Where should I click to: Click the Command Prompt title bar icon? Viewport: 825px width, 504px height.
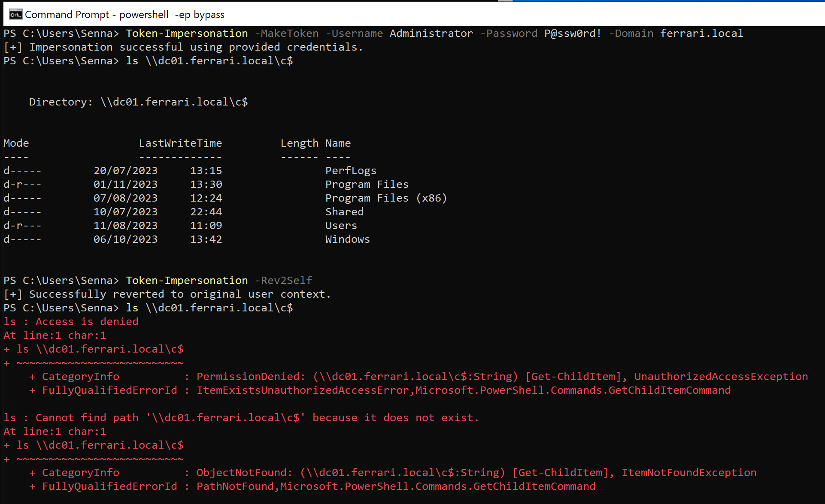pyautogui.click(x=15, y=15)
